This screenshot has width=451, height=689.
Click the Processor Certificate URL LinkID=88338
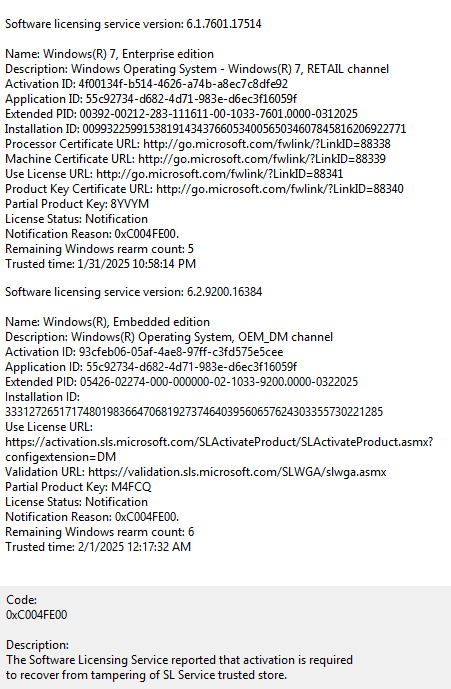[266, 144]
